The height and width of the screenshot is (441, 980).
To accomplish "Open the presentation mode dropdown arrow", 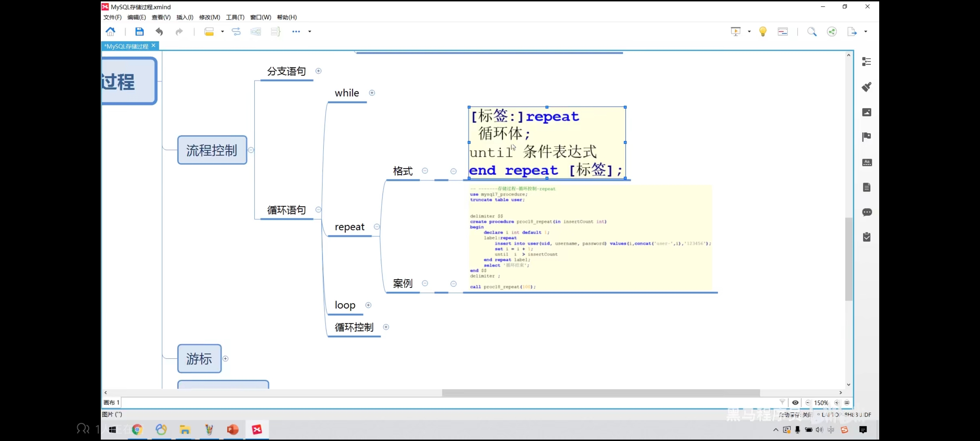I will [749, 31].
